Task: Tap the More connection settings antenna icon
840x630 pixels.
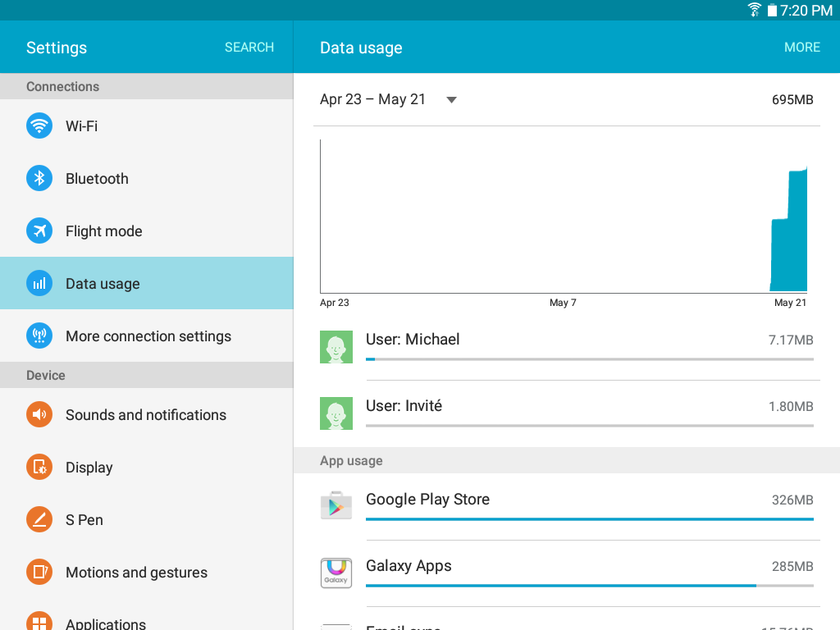Action: click(39, 336)
